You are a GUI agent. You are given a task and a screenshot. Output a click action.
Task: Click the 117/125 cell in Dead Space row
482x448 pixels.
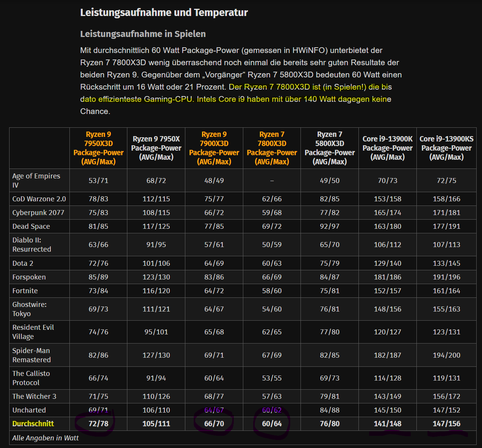(x=156, y=226)
